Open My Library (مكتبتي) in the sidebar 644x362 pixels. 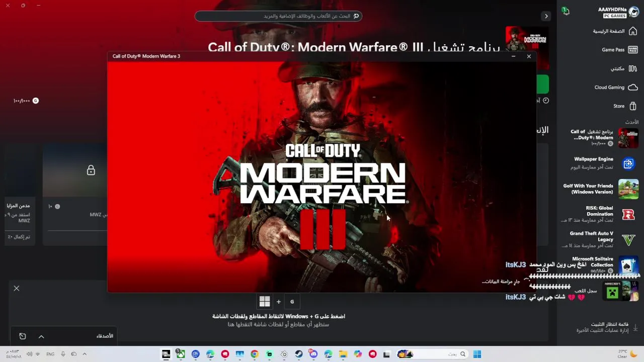tap(624, 68)
